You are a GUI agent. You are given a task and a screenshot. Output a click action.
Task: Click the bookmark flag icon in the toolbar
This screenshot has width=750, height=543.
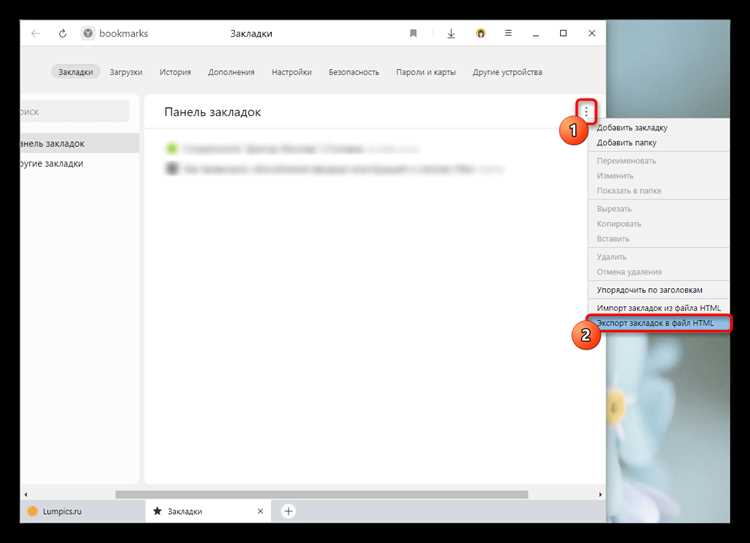click(x=413, y=33)
